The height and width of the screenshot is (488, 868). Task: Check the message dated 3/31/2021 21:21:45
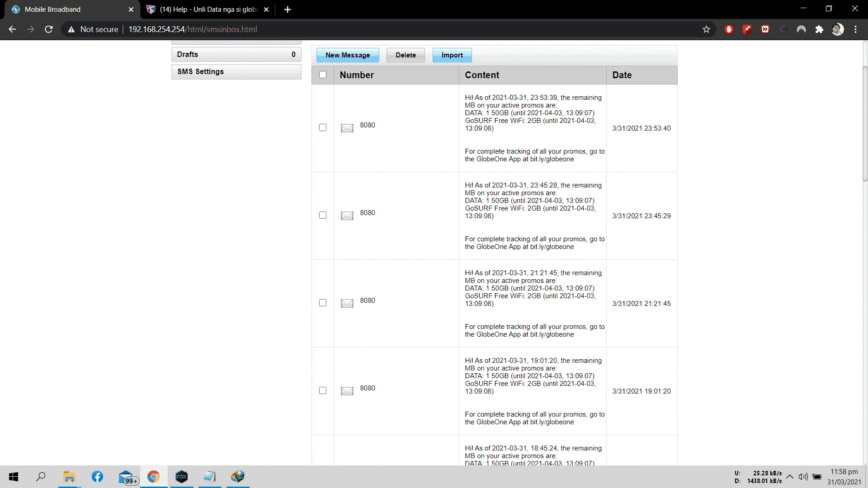[323, 303]
